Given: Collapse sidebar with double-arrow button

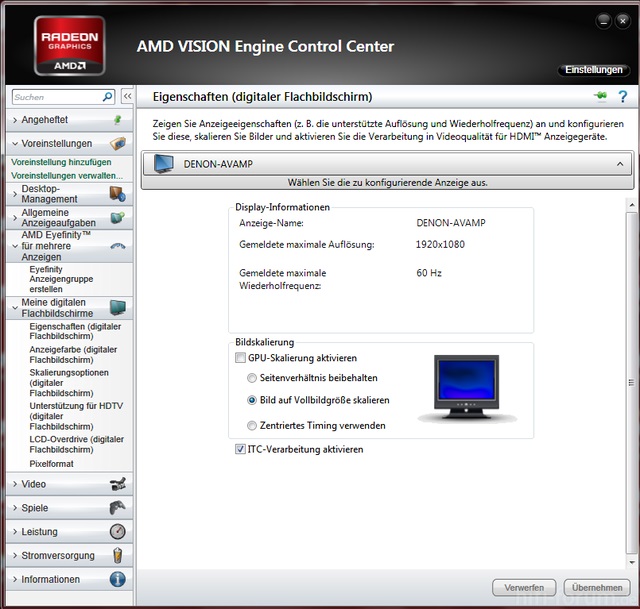Looking at the screenshot, I should tap(127, 96).
